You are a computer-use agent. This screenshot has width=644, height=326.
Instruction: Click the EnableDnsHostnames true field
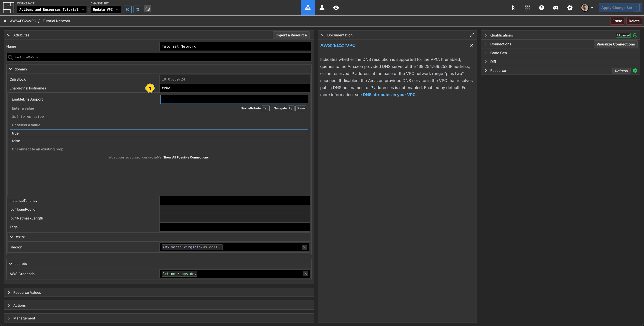click(x=235, y=88)
